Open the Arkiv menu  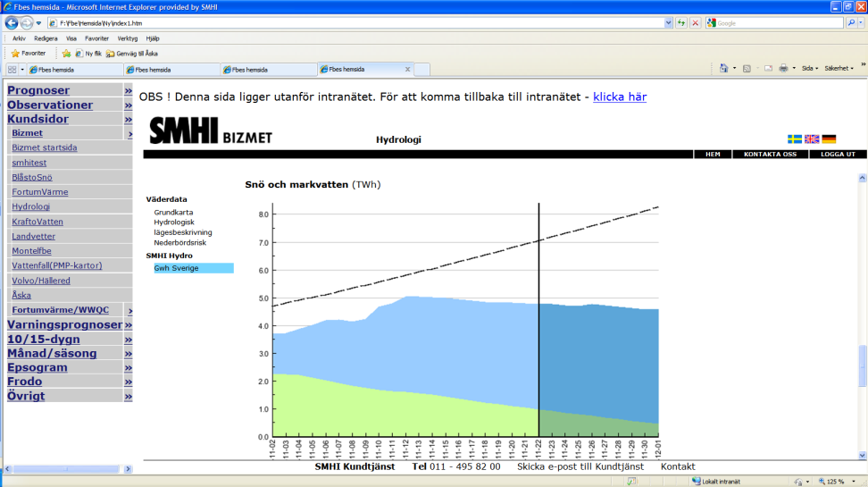click(x=19, y=38)
